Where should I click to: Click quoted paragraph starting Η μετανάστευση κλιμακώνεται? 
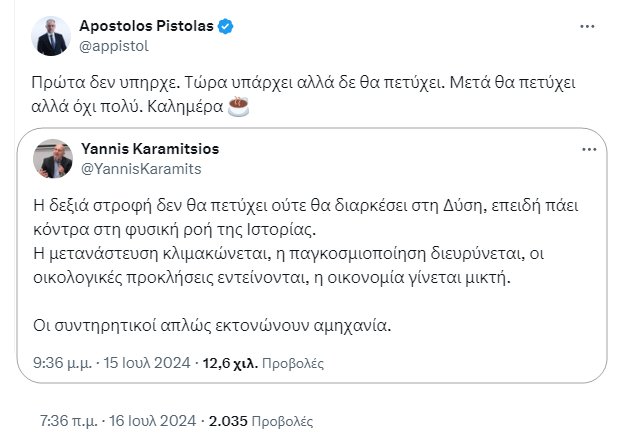click(300, 255)
